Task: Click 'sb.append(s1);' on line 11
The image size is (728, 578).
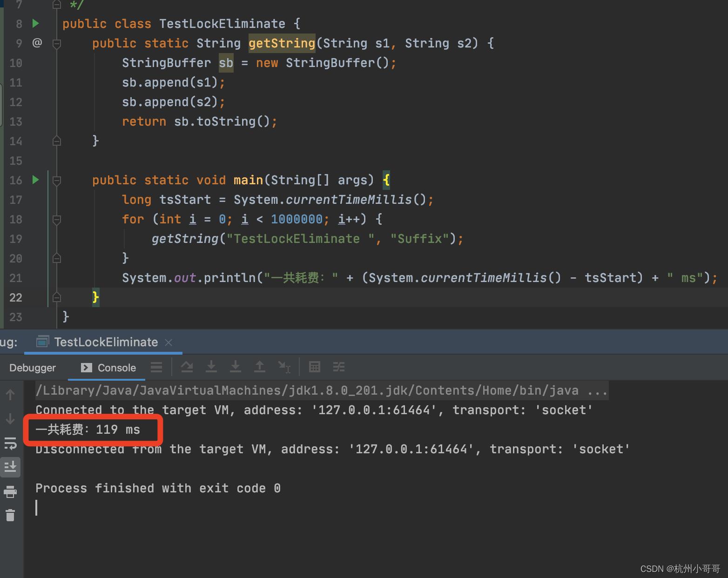Action: (x=174, y=82)
